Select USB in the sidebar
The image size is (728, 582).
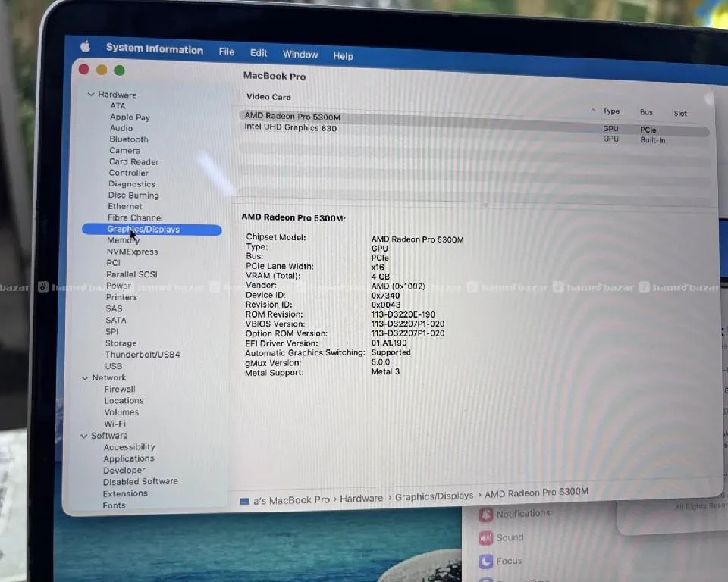(x=113, y=366)
